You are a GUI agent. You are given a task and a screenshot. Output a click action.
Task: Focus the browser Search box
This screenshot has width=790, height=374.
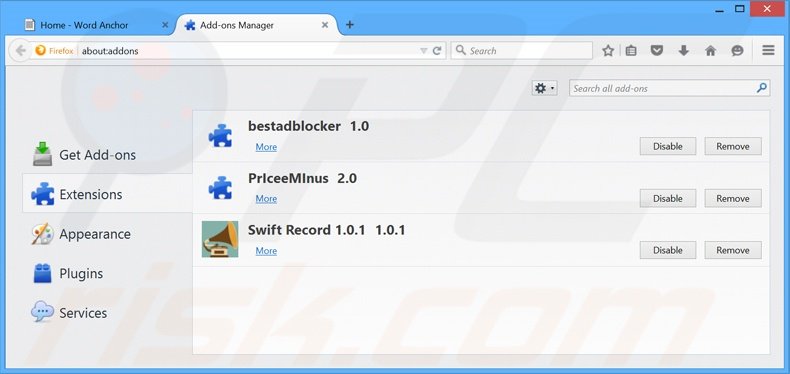pyautogui.click(x=521, y=51)
